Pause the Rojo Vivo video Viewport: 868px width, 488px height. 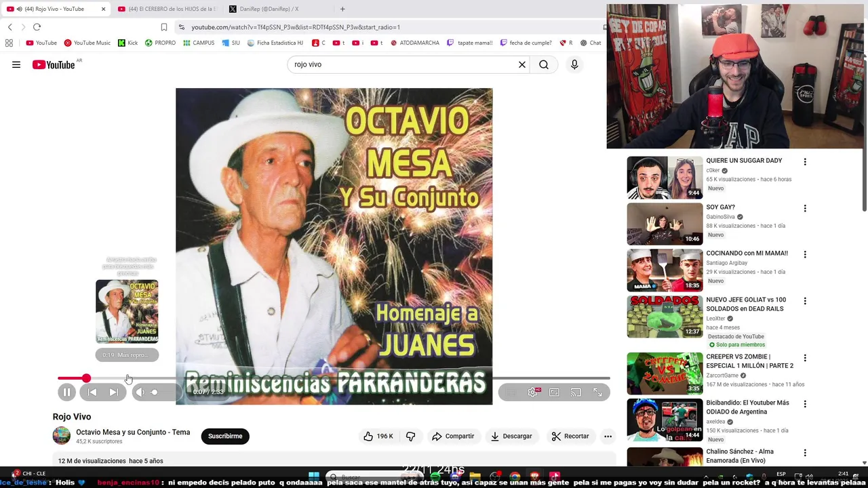[66, 392]
